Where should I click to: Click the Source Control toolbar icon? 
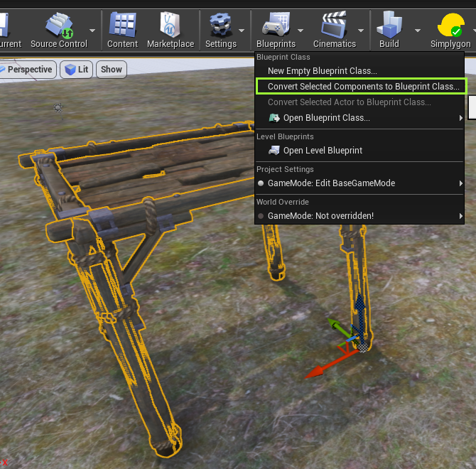click(x=58, y=26)
